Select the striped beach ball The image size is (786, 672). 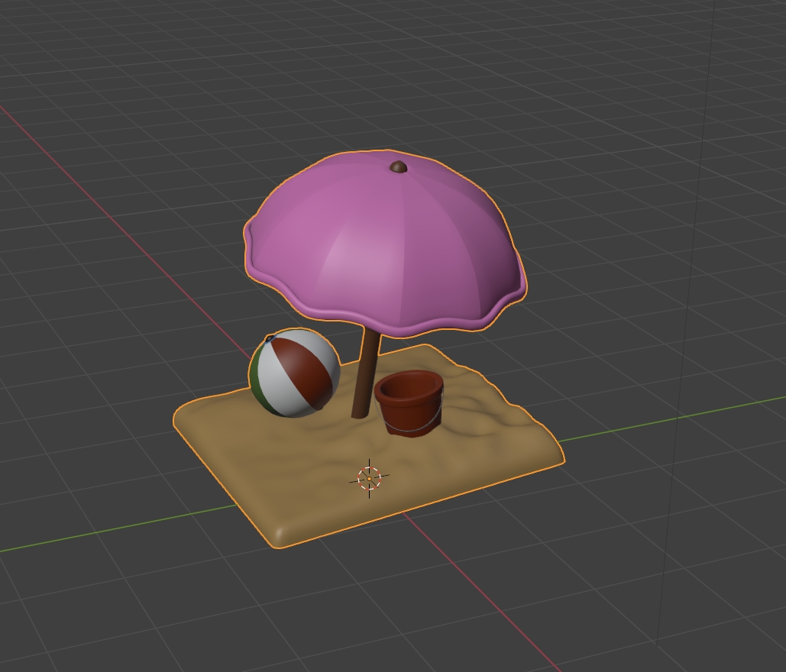coord(295,373)
